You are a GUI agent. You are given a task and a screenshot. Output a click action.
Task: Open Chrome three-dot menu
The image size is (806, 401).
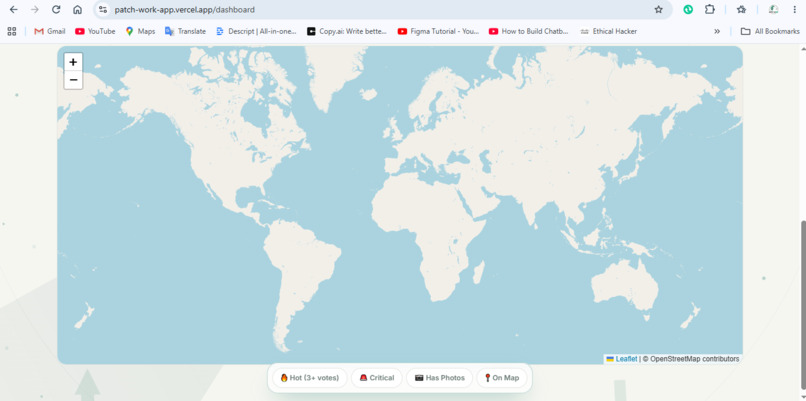point(795,9)
